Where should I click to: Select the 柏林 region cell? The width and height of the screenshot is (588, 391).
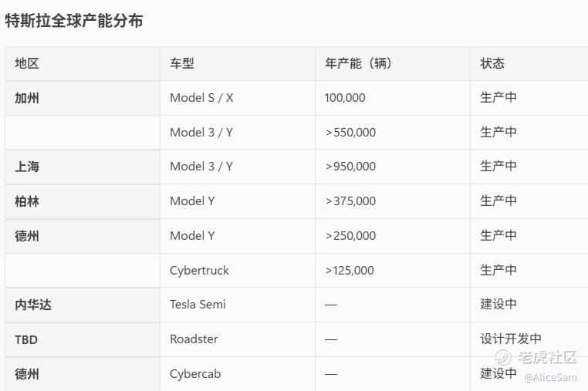pos(27,201)
